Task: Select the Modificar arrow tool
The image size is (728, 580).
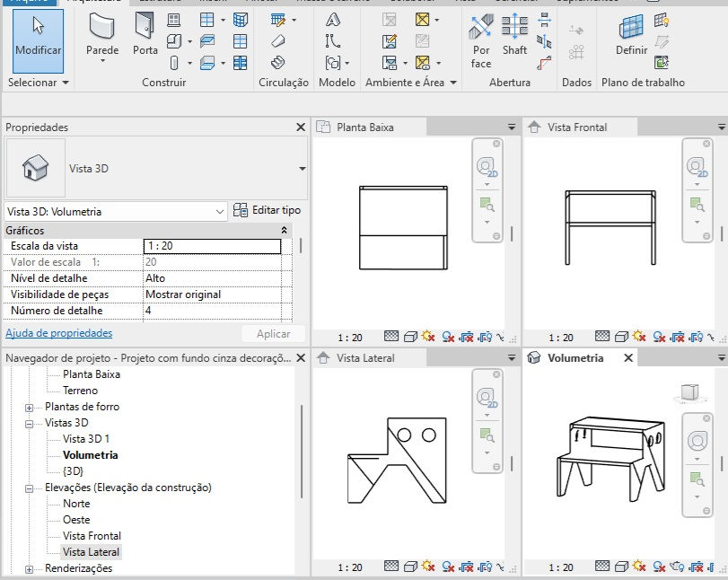Action: point(38,41)
